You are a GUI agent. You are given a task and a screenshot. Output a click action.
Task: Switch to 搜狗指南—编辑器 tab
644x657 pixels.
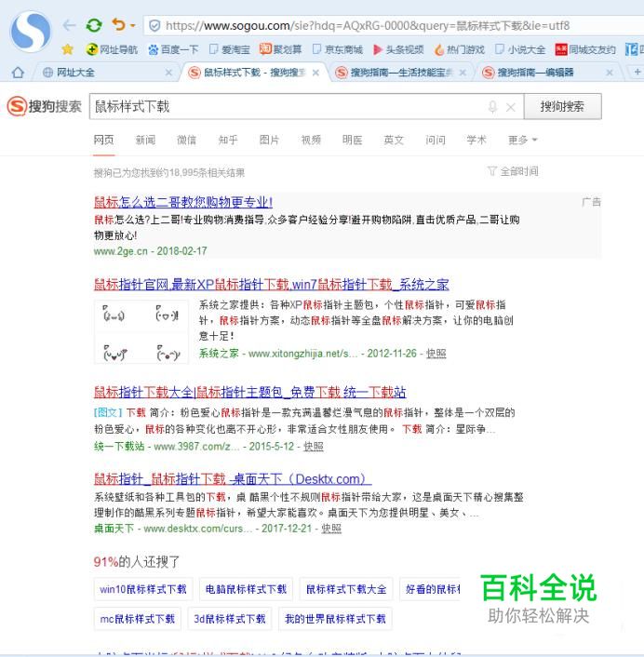tap(547, 73)
